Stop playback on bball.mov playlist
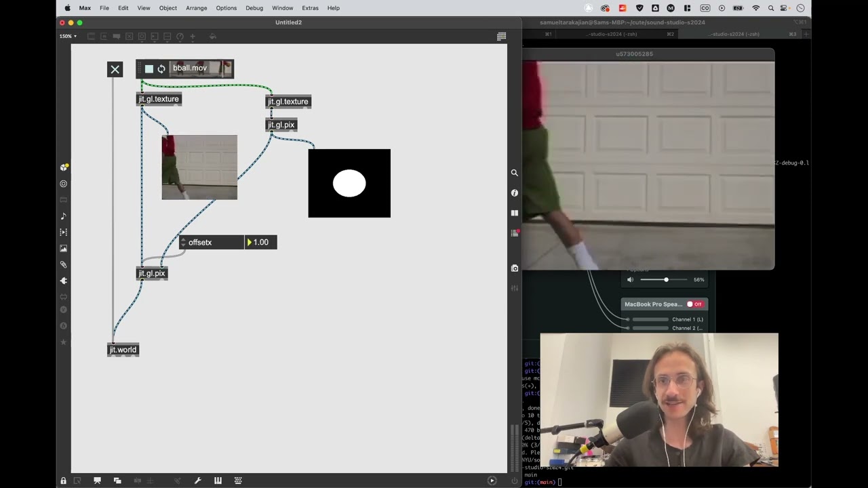This screenshot has height=488, width=868. (149, 68)
